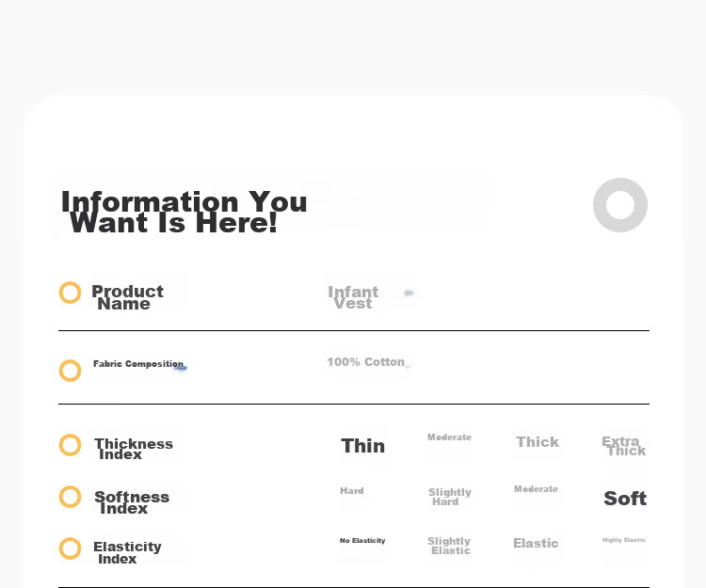Choose the Slightly Elastic option
Viewport: 706px width, 588px height.
tap(449, 546)
